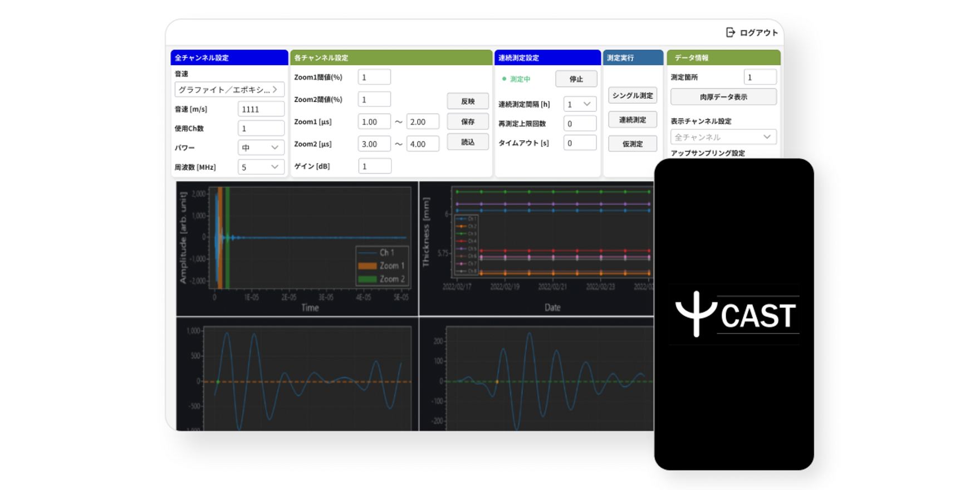Click the 測定実行 panel header
This screenshot has height=490, width=980.
(633, 57)
